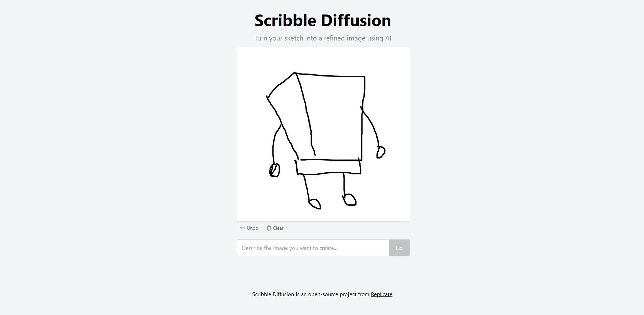Open the Replicate link

[x=381, y=294]
